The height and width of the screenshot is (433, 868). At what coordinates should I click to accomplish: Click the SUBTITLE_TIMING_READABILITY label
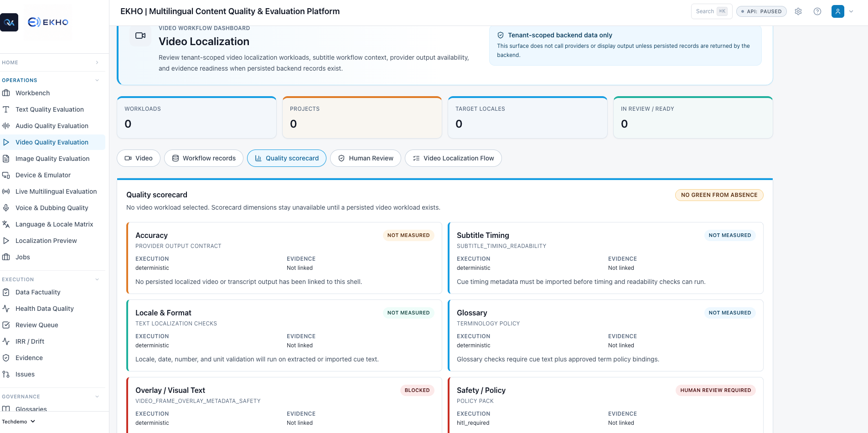tap(501, 246)
